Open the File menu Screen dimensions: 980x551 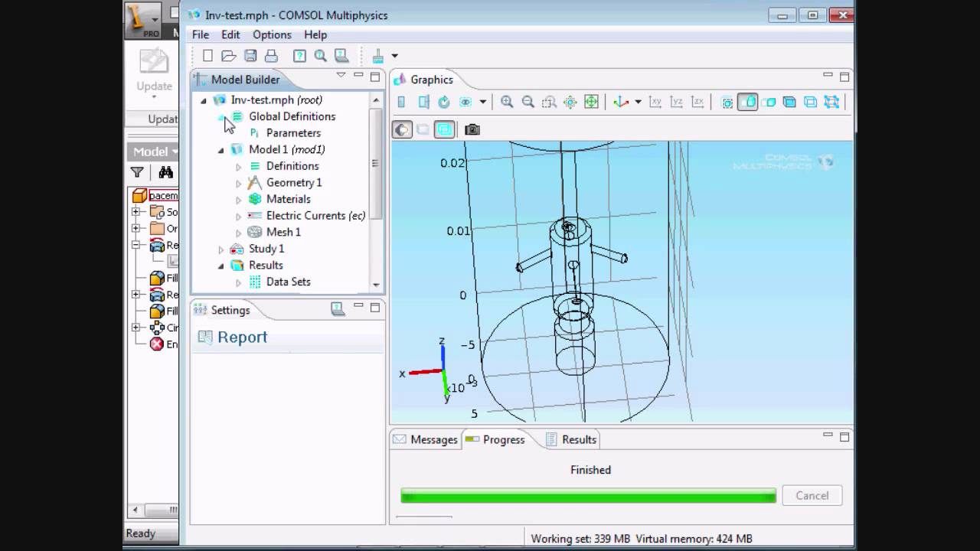pos(201,34)
